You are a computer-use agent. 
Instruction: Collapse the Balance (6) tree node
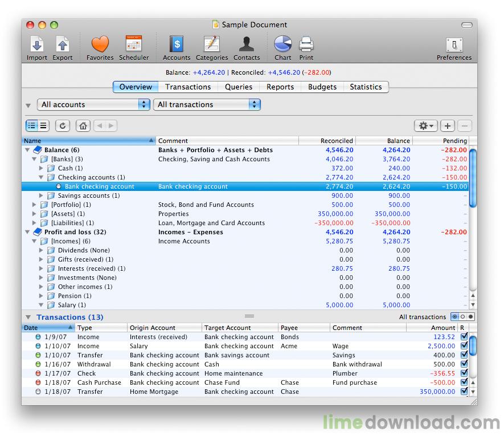tap(28, 150)
